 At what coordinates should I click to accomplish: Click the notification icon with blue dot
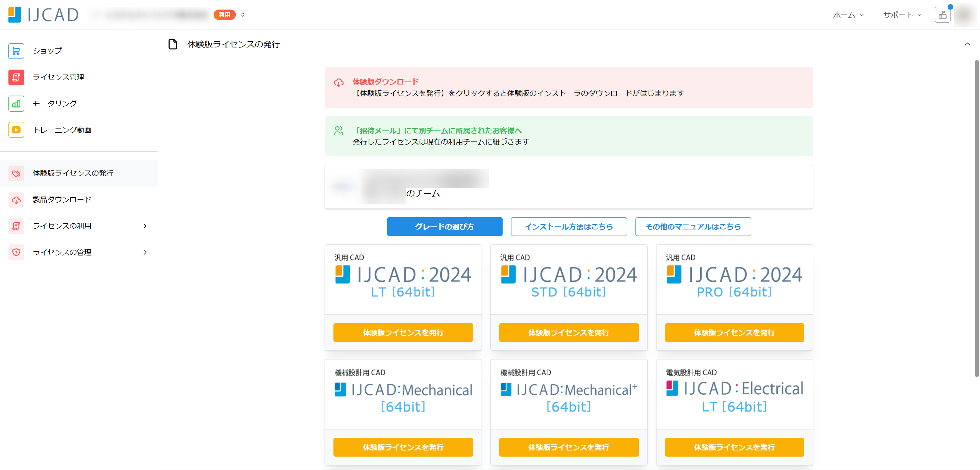(x=942, y=15)
